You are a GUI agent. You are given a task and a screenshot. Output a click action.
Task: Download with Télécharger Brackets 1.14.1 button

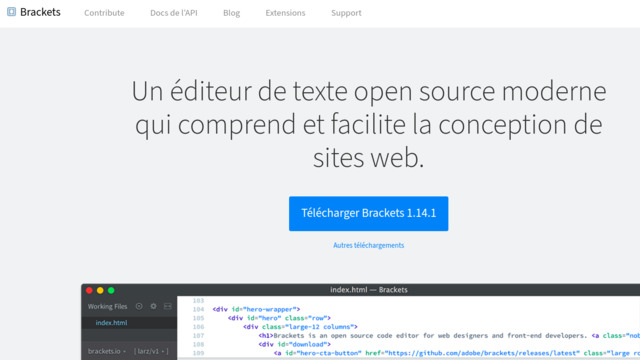[369, 213]
